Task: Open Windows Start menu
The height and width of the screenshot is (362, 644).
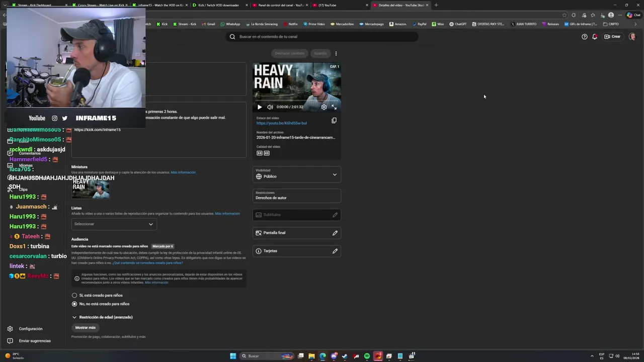Action: 233,356
